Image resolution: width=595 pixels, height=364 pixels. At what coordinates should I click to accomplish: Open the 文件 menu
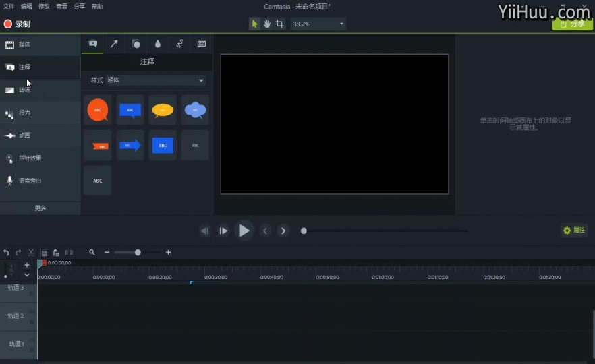click(x=9, y=7)
